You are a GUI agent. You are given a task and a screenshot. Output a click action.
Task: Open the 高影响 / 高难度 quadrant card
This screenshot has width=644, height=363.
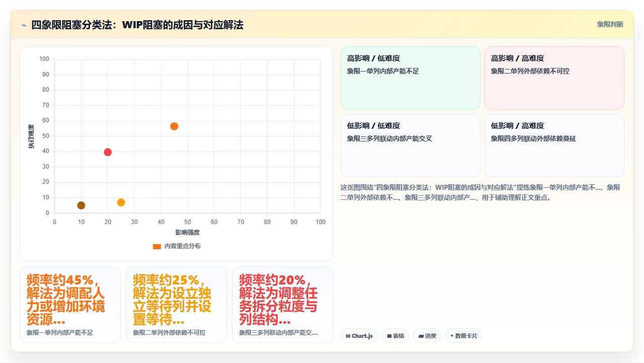[x=554, y=78]
